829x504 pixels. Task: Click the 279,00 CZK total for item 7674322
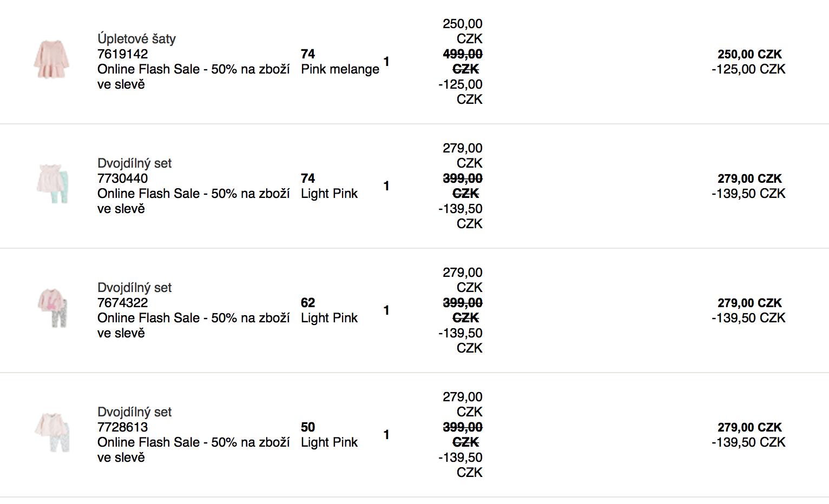pyautogui.click(x=749, y=303)
